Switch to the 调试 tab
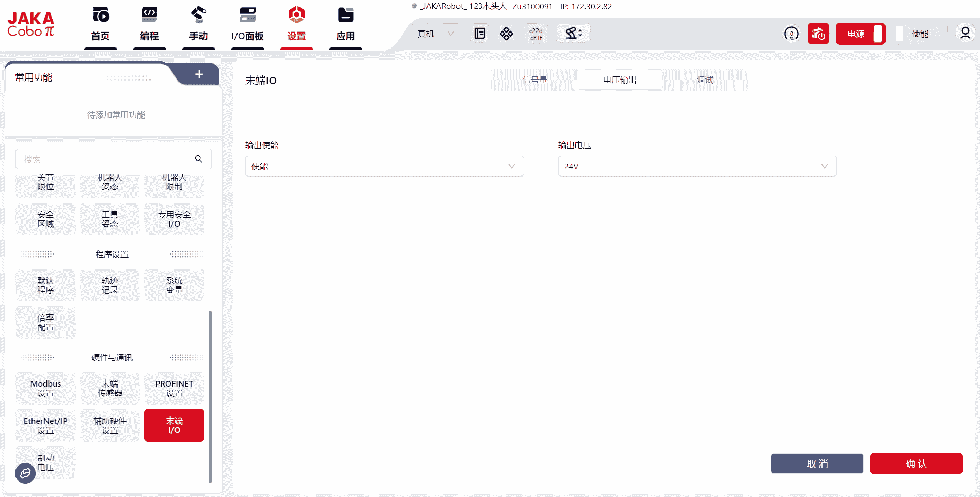This screenshot has width=980, height=497. tap(705, 80)
